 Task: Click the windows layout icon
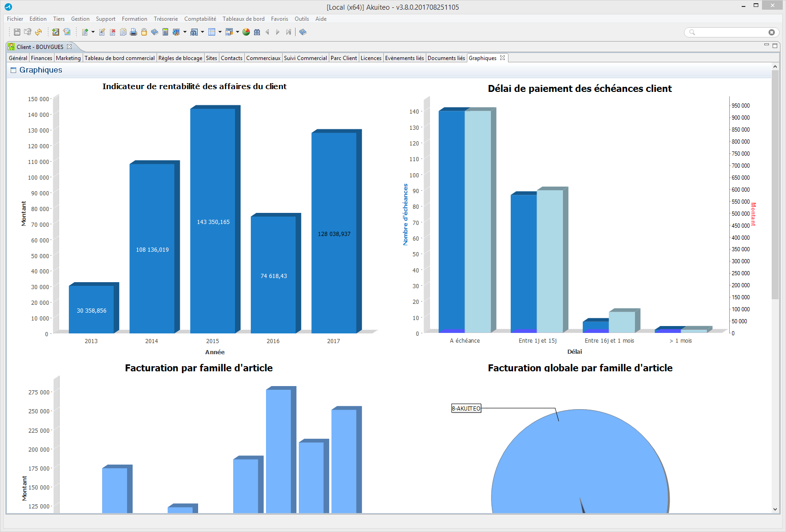(x=229, y=32)
